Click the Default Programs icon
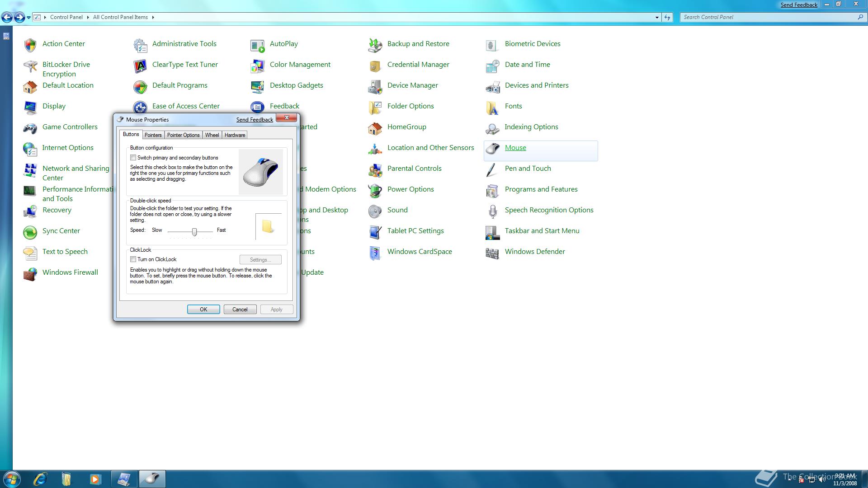 tap(140, 87)
